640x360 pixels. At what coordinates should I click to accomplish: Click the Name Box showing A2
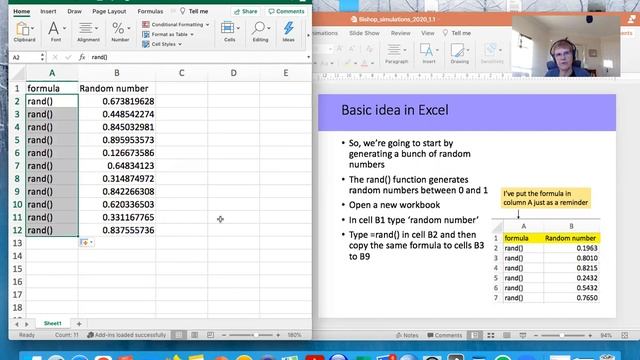(x=25, y=57)
